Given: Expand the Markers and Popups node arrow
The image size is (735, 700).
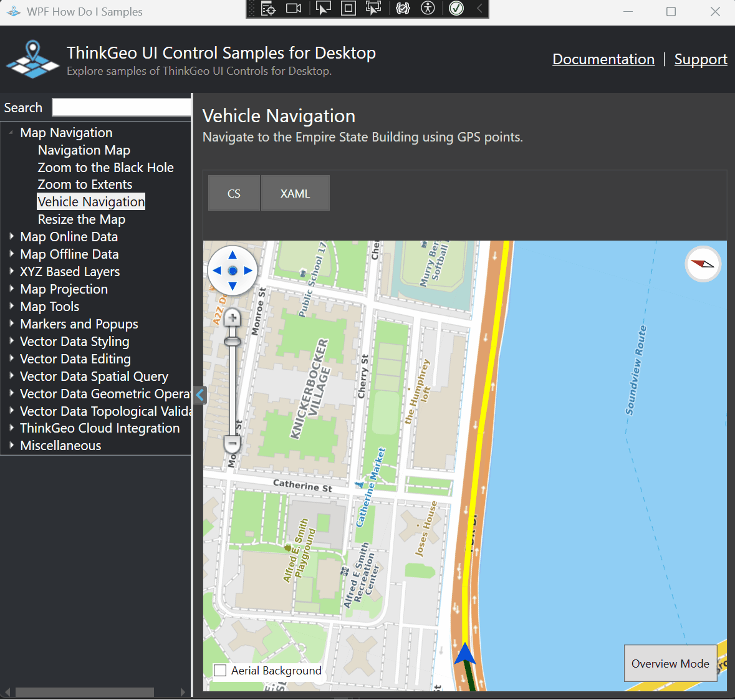Looking at the screenshot, I should [x=12, y=324].
